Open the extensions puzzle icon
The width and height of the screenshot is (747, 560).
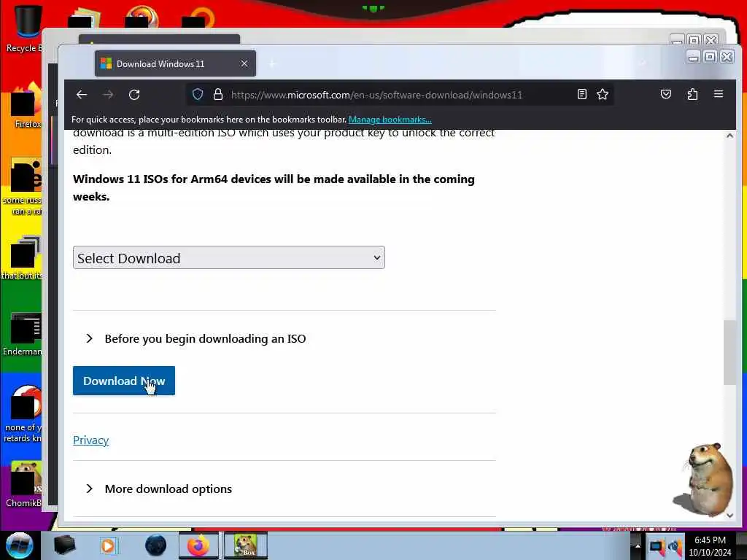point(692,94)
